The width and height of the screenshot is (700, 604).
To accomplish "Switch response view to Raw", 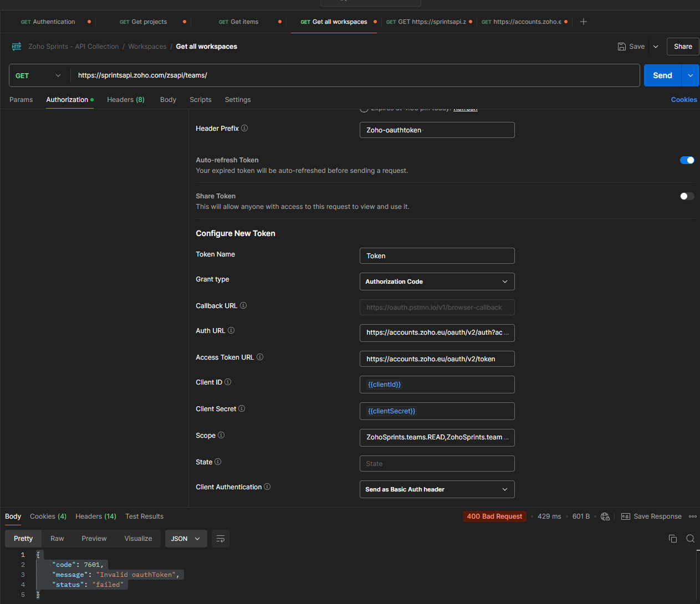I will (57, 539).
